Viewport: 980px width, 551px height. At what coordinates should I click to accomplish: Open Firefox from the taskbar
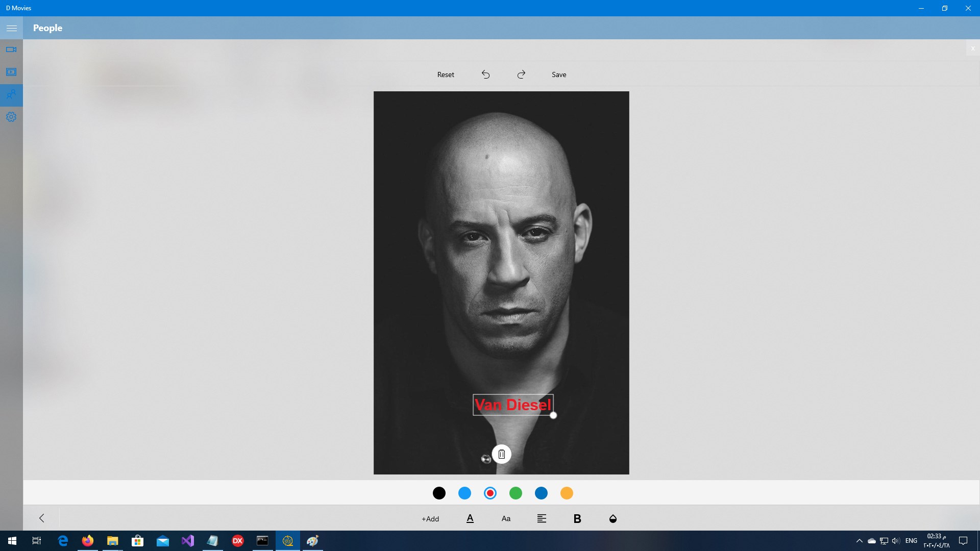click(x=87, y=540)
